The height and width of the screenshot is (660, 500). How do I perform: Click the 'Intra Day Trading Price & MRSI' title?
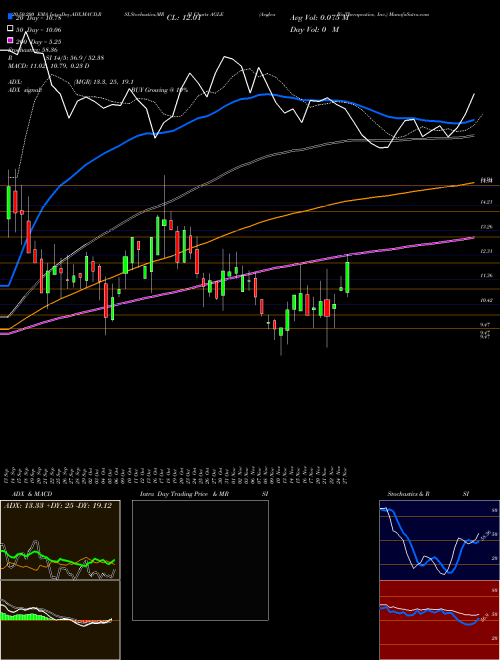coord(204,494)
